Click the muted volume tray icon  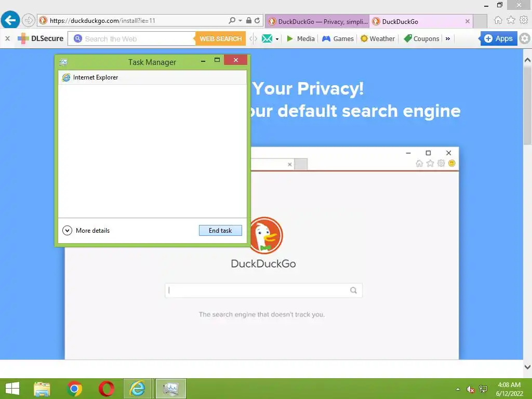(x=470, y=389)
